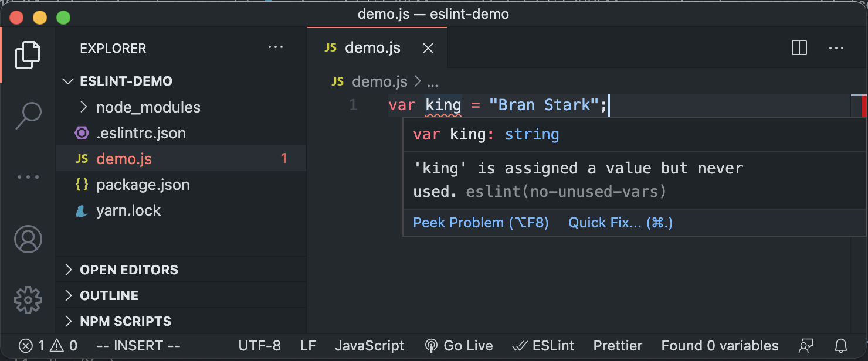The height and width of the screenshot is (361, 868).
Task: Click the Quick Fix link
Action: [620, 223]
